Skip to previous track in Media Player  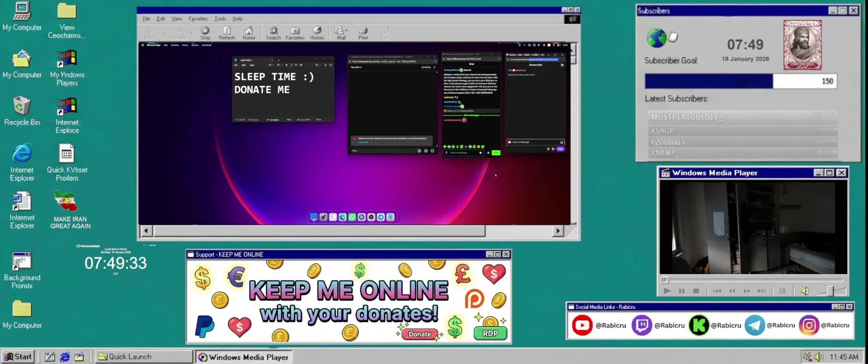coord(717,291)
